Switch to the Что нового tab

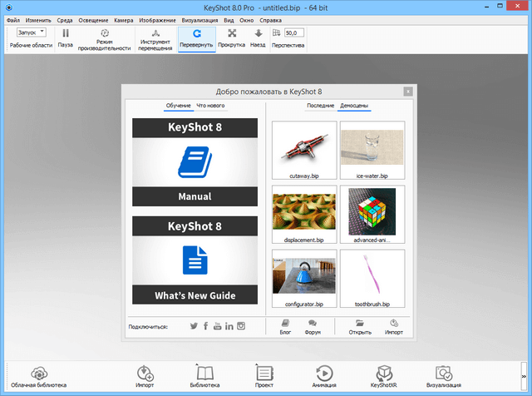(x=210, y=106)
